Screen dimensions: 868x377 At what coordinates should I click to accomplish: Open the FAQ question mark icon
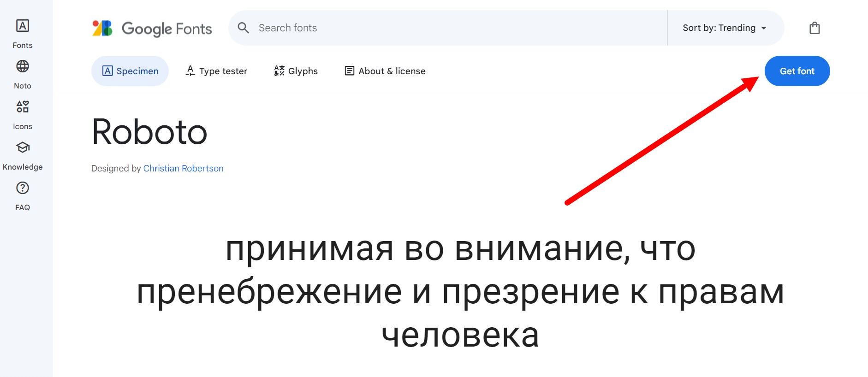pos(23,188)
